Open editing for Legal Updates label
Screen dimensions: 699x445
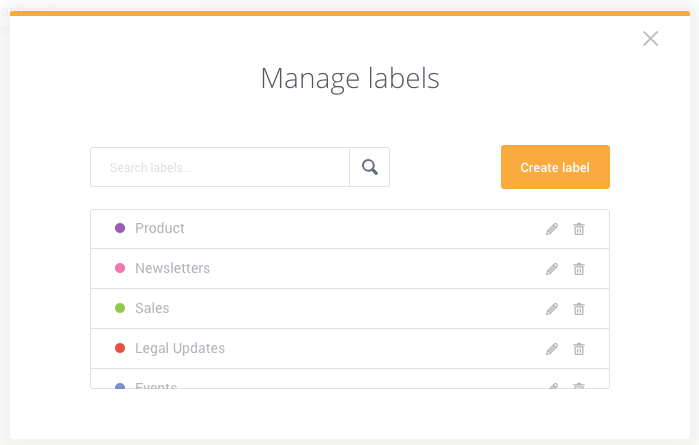click(552, 349)
